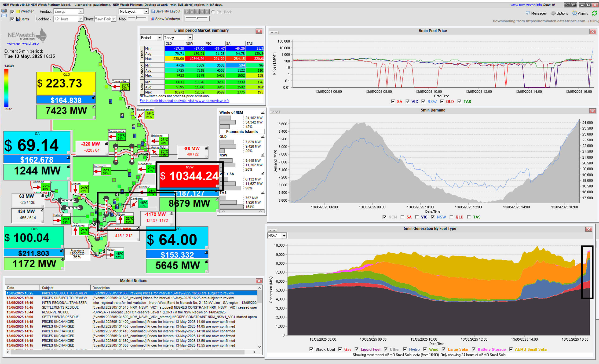Open NSW region dropdown in Generation By Fuel Type
599x364 pixels.
click(277, 236)
